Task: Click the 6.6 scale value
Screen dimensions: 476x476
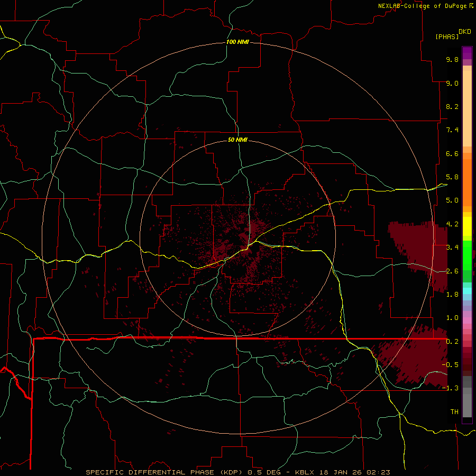Action: coord(452,154)
